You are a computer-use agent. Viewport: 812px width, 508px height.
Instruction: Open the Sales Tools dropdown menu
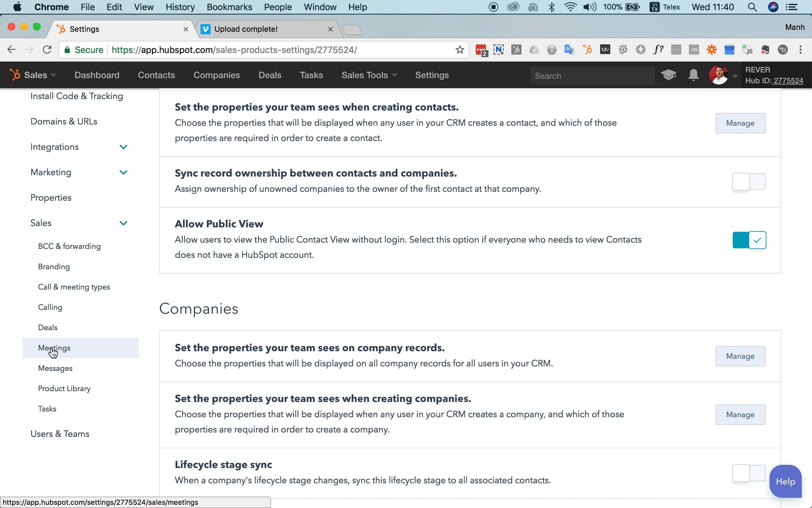pyautogui.click(x=369, y=75)
